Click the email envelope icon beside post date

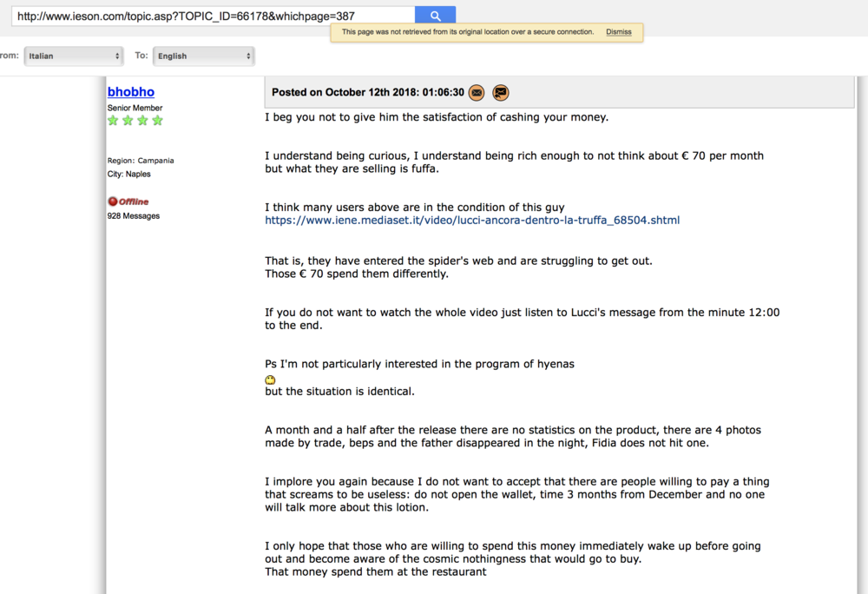(x=477, y=93)
